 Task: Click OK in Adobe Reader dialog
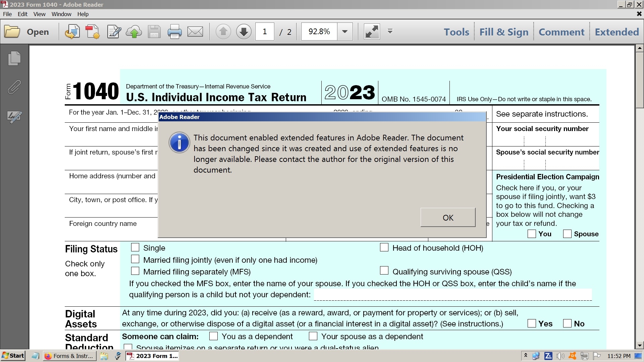pyautogui.click(x=448, y=218)
